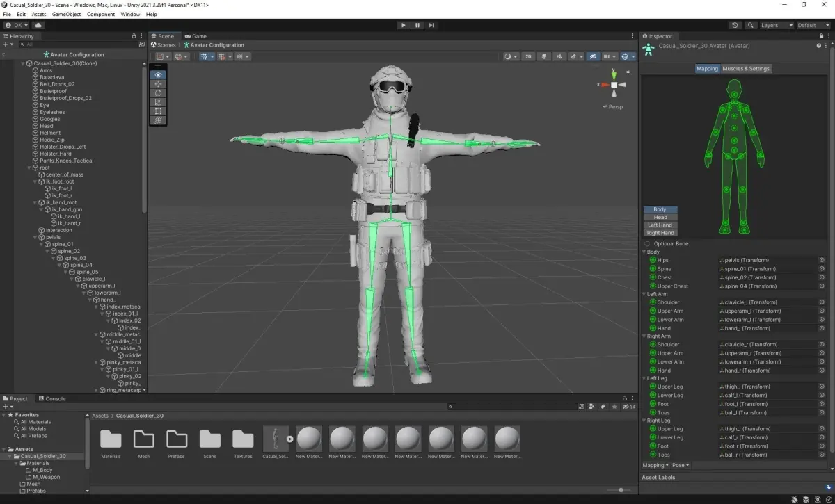
Task: Click object picker next to pelvis (Transform)
Action: [822, 260]
